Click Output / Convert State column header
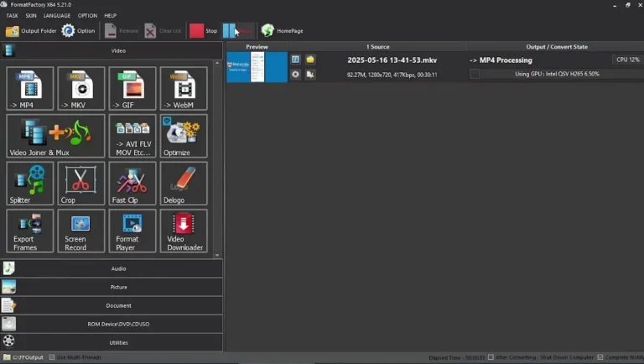 [557, 47]
